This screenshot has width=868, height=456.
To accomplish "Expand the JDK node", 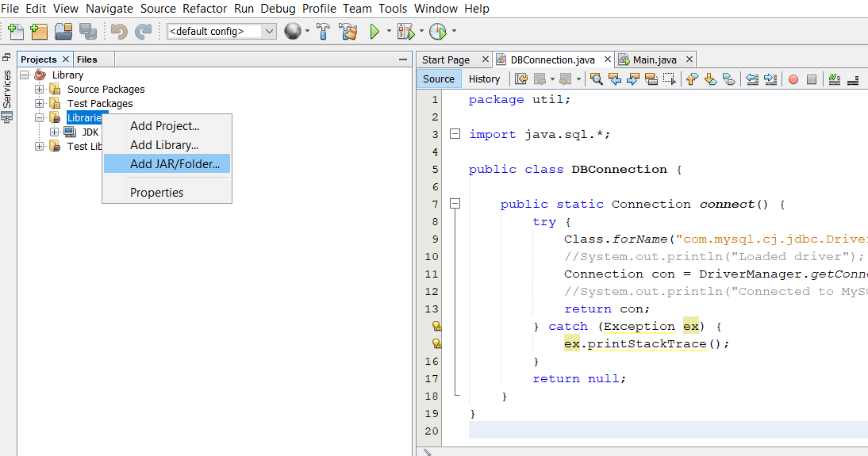I will point(54,132).
